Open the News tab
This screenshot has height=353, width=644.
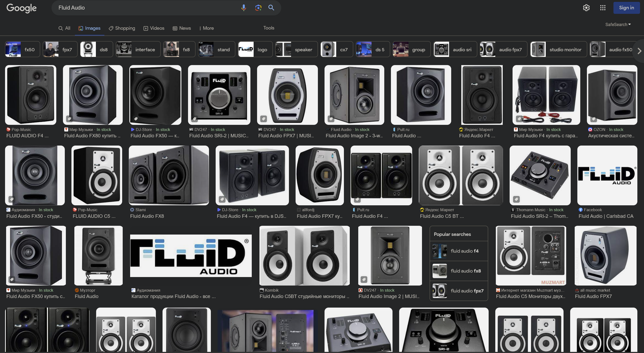click(x=182, y=28)
